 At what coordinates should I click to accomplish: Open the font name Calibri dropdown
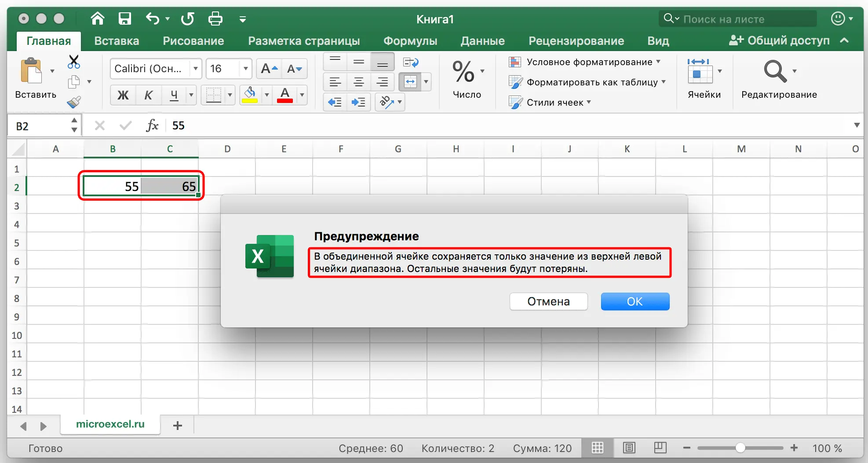click(x=196, y=69)
